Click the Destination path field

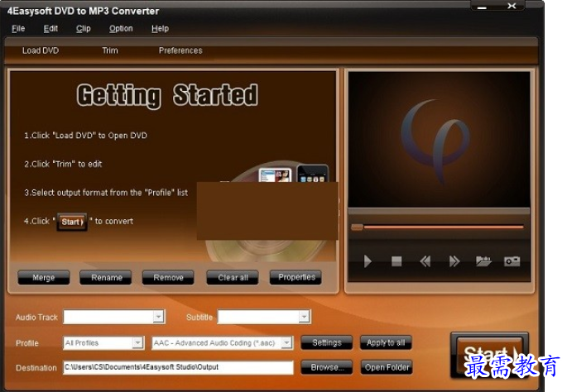click(178, 367)
